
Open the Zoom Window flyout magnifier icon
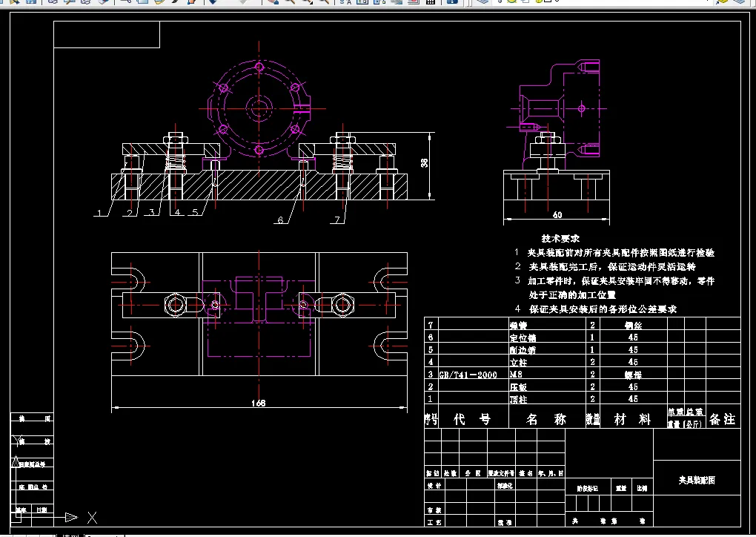tap(307, 2)
